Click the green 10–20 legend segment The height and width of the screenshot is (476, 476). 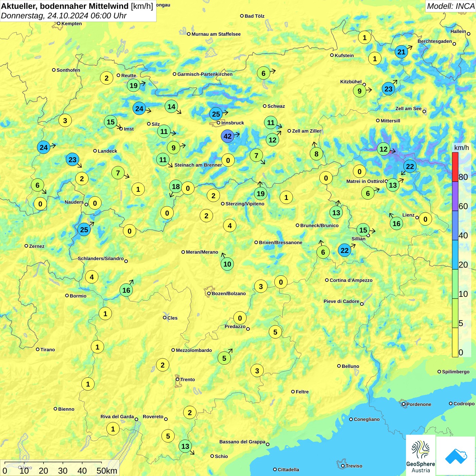tap(455, 284)
